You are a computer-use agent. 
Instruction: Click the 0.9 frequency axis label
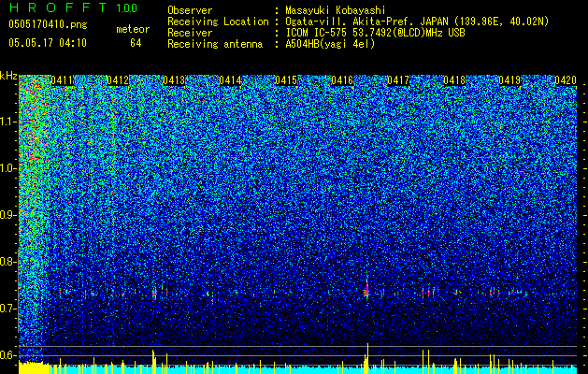coord(7,215)
